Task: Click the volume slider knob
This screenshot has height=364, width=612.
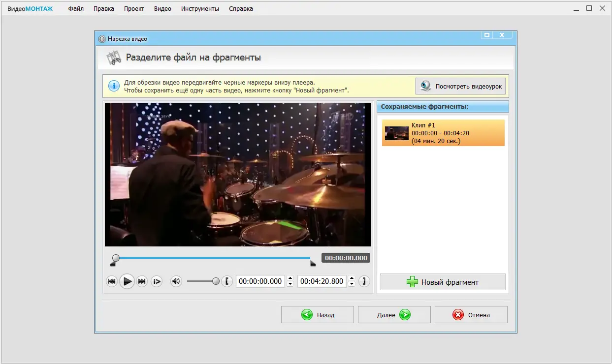Action: [x=216, y=281]
